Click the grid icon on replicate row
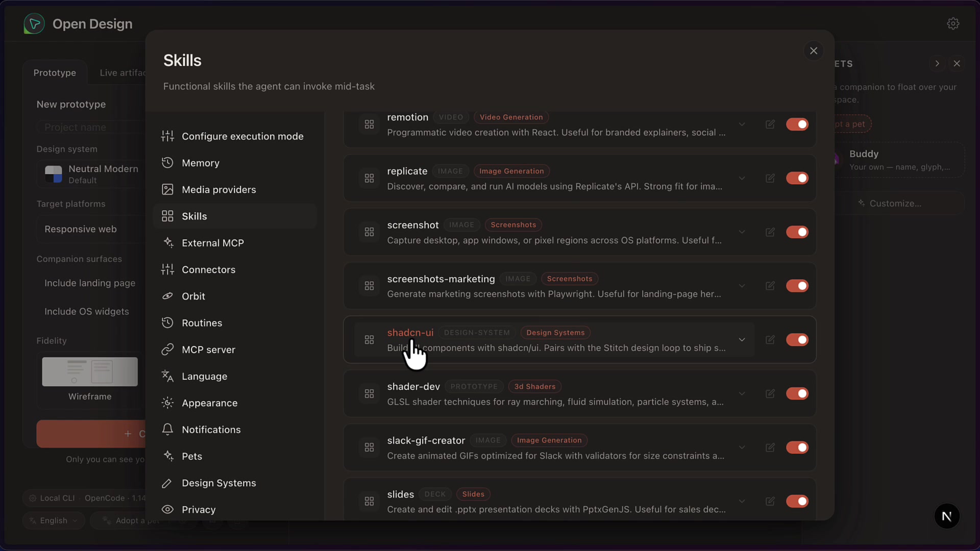The image size is (980, 551). tap(369, 178)
